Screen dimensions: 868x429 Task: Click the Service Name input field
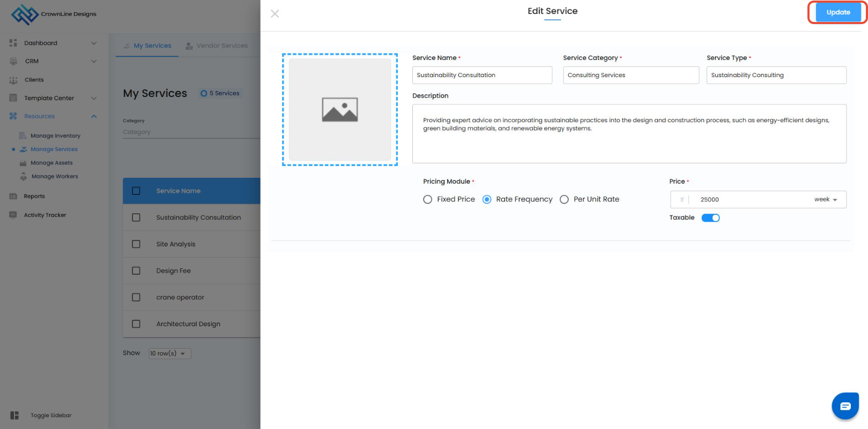tap(482, 75)
